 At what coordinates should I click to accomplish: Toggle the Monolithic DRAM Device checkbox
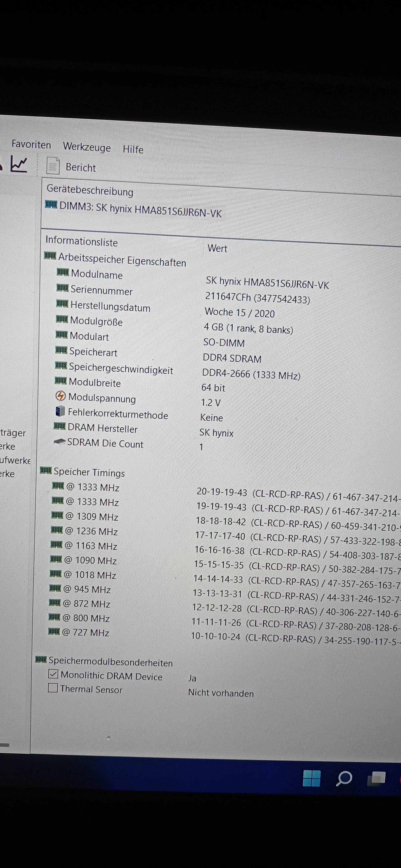click(53, 674)
